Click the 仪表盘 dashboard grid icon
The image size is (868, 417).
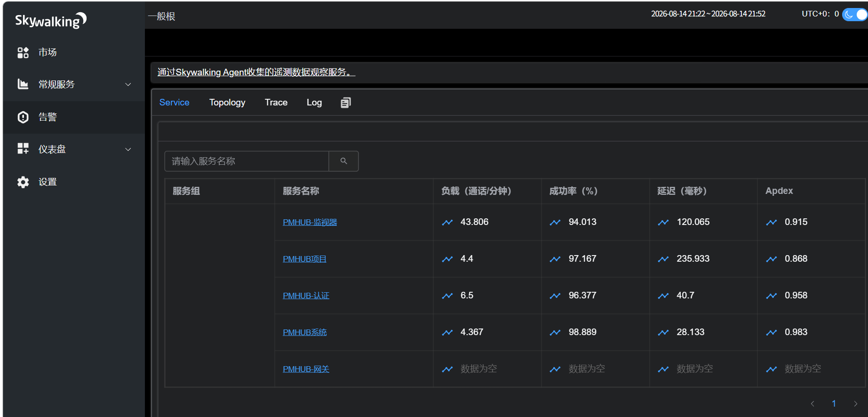point(23,149)
